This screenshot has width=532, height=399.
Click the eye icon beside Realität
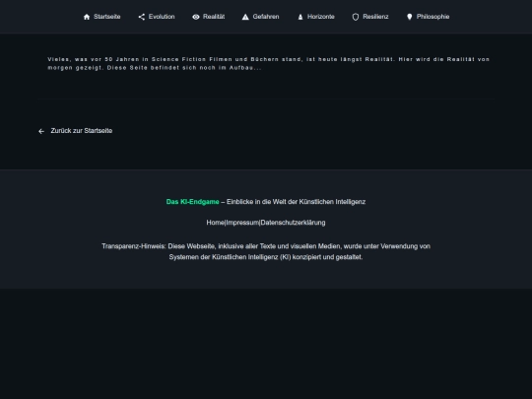pos(196,17)
